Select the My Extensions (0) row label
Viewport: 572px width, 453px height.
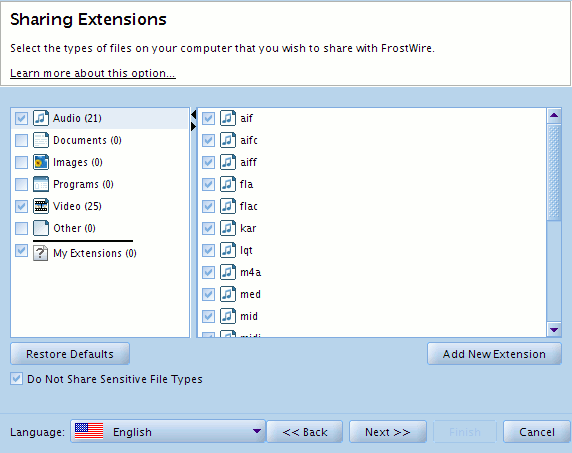pyautogui.click(x=95, y=253)
